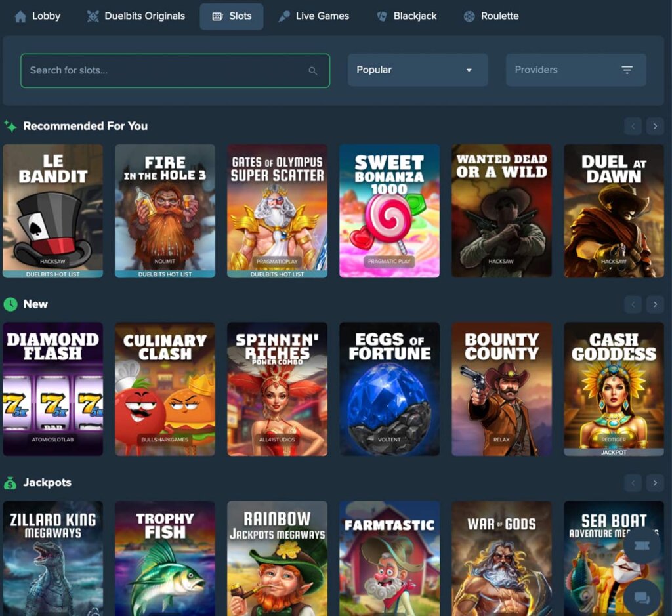The image size is (672, 616).
Task: Focus the Search for slots field
Action: (x=175, y=70)
